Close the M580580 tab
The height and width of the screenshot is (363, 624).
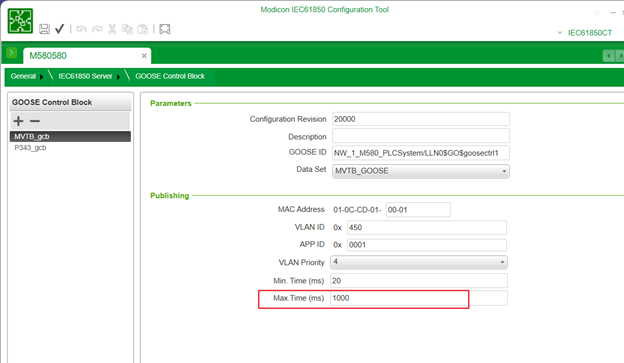[144, 56]
